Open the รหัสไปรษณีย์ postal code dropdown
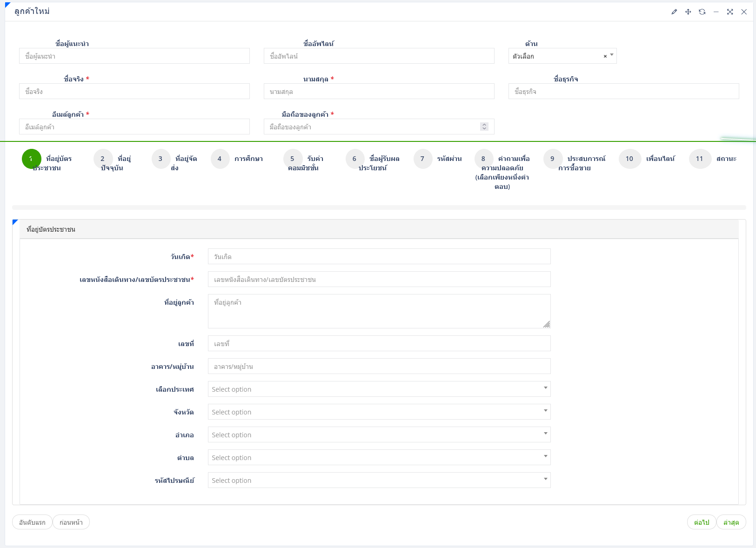This screenshot has width=756, height=548. coord(379,480)
